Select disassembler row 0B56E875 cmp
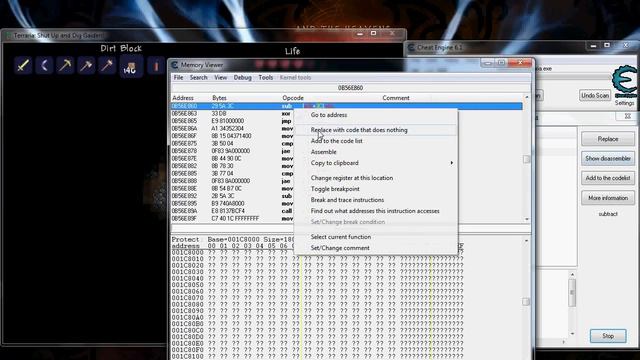 click(232, 144)
